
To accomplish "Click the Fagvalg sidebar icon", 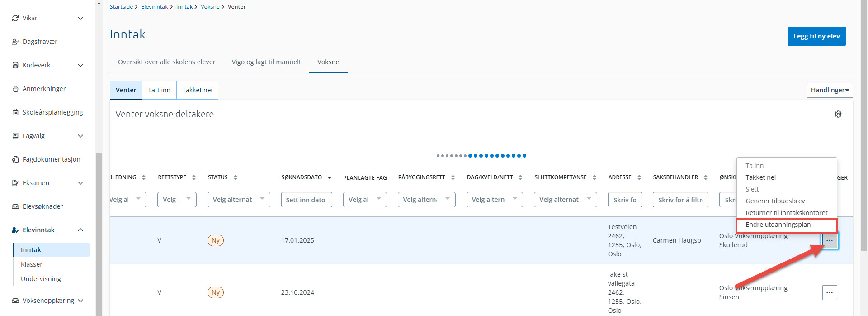I will pyautogui.click(x=15, y=136).
